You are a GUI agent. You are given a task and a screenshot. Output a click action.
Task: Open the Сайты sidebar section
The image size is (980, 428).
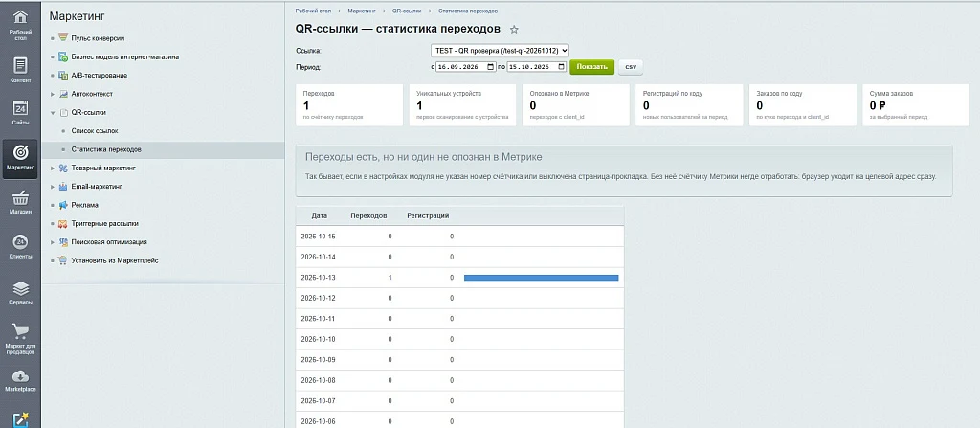pos(21,113)
